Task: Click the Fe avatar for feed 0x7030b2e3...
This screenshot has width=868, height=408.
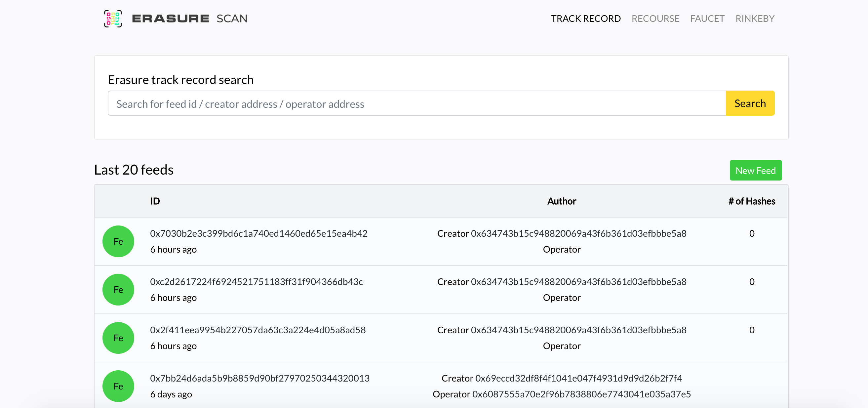Action: pyautogui.click(x=118, y=242)
